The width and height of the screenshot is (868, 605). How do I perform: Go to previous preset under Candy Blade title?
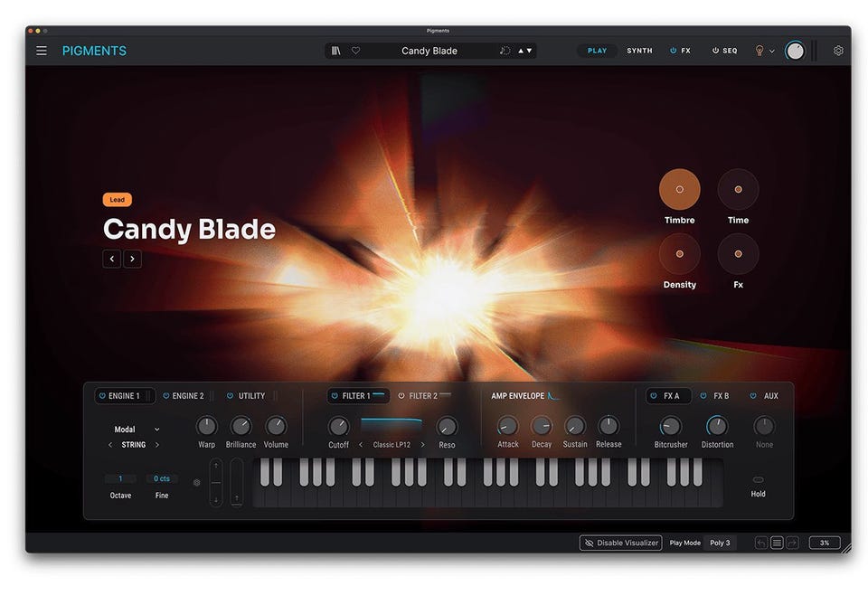[112, 259]
